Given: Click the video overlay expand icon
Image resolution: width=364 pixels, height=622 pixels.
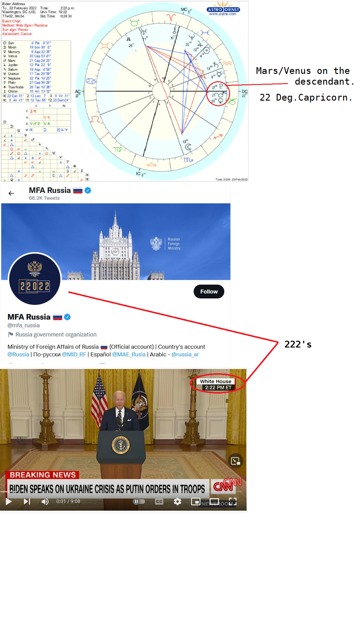Looking at the screenshot, I should (x=235, y=461).
